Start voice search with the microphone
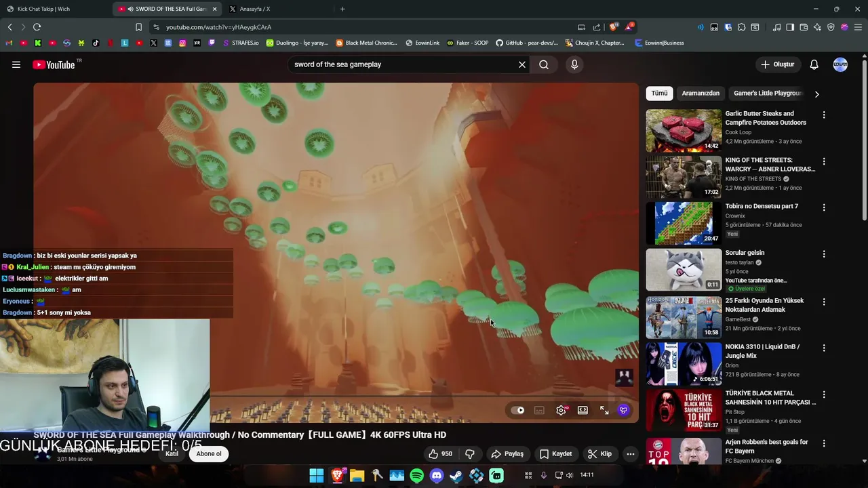The height and width of the screenshot is (488, 868). click(x=574, y=64)
